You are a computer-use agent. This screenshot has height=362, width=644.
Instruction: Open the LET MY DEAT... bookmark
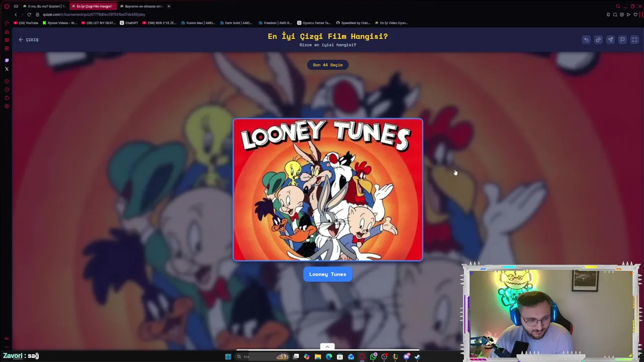99,23
